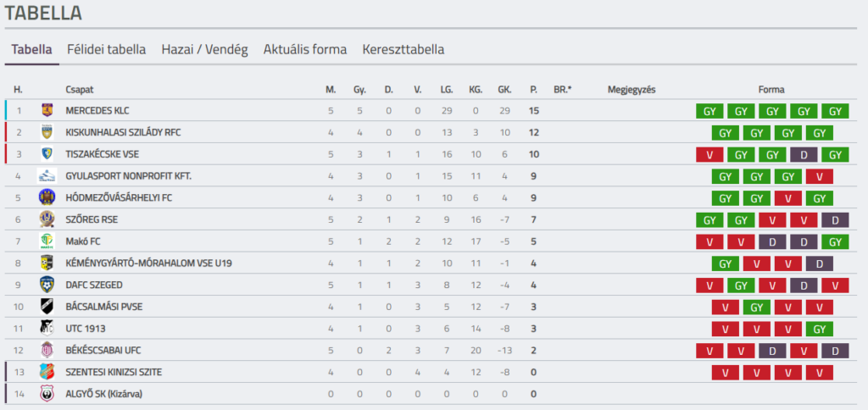Click the Tiszakécske VSE team crest
This screenshot has height=410, width=868.
click(x=47, y=154)
